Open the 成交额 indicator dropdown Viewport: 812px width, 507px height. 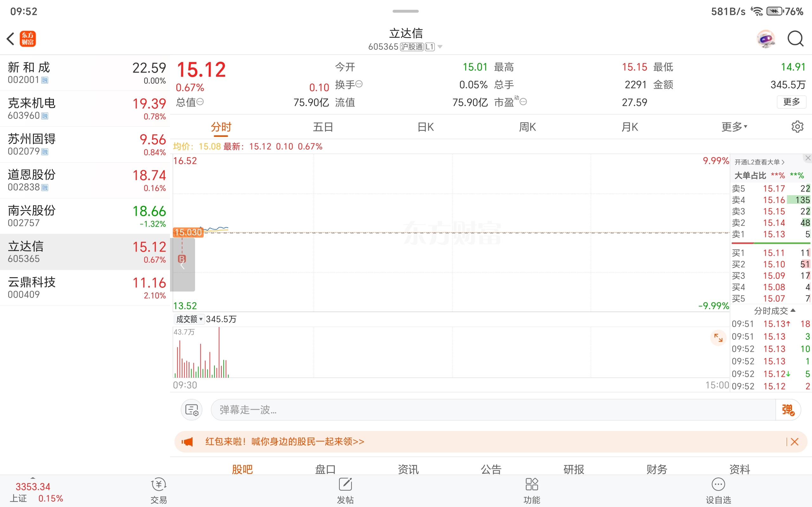(190, 319)
